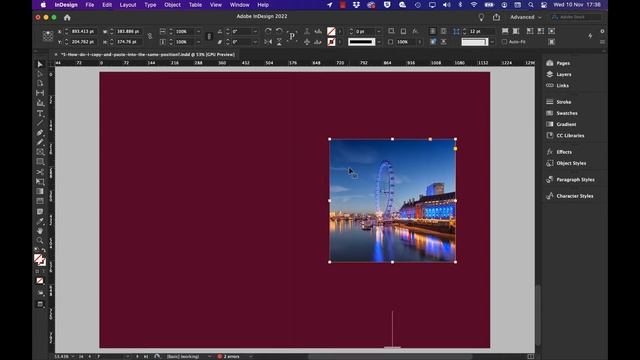The height and width of the screenshot is (360, 640).
Task: Enable the Auto-Fit checkbox
Action: (504, 42)
